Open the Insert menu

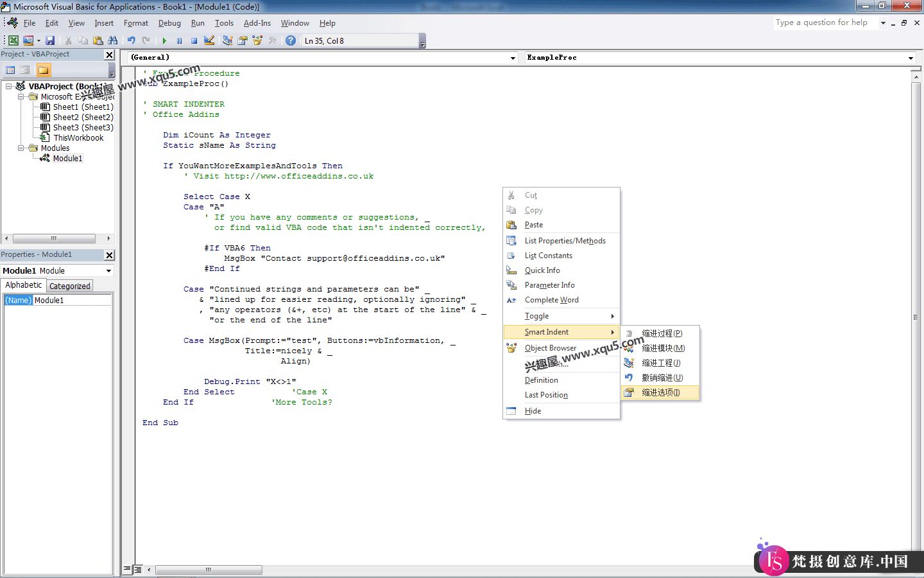(x=104, y=23)
